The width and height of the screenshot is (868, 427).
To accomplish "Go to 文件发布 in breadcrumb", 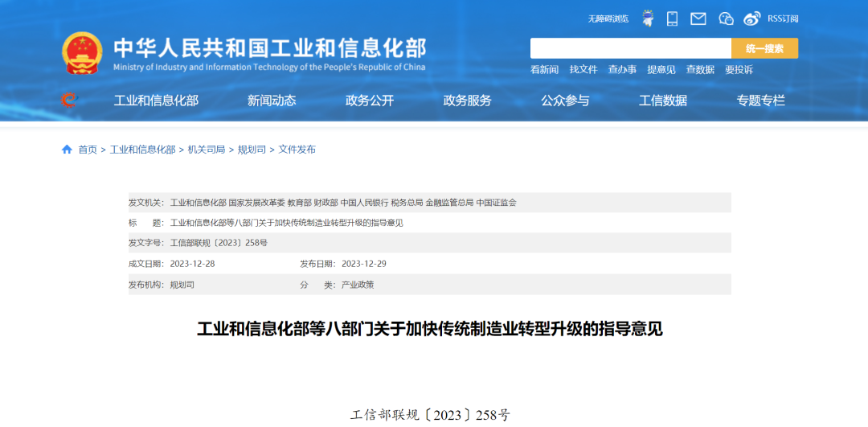I will (297, 150).
